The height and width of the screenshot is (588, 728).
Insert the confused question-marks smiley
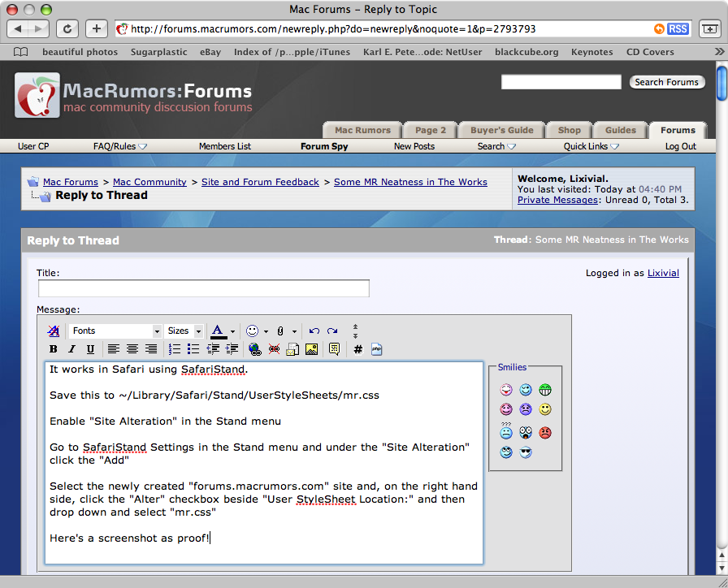(x=506, y=431)
